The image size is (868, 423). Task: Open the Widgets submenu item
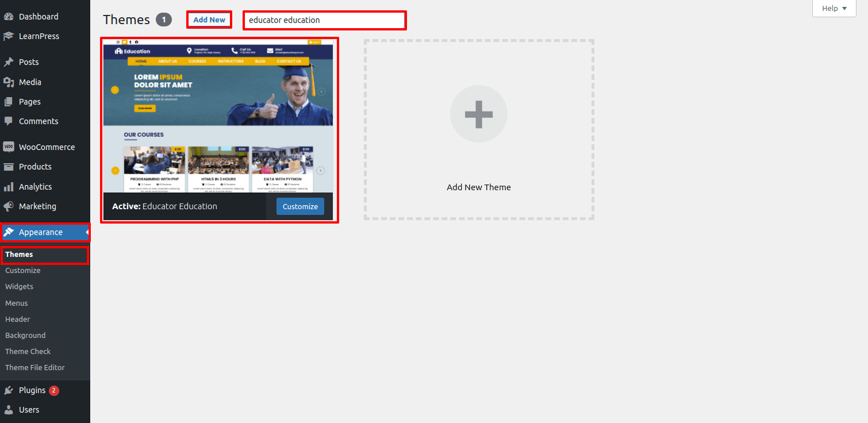[19, 286]
